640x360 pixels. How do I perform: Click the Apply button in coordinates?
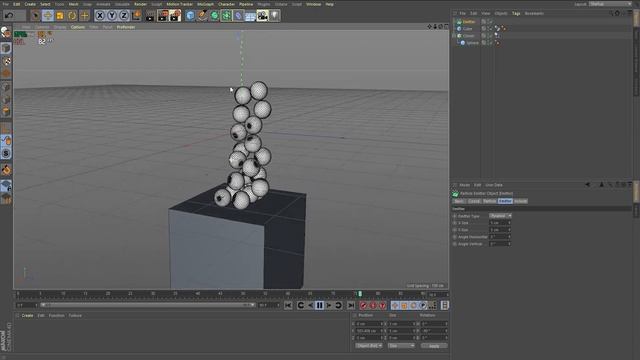click(434, 346)
